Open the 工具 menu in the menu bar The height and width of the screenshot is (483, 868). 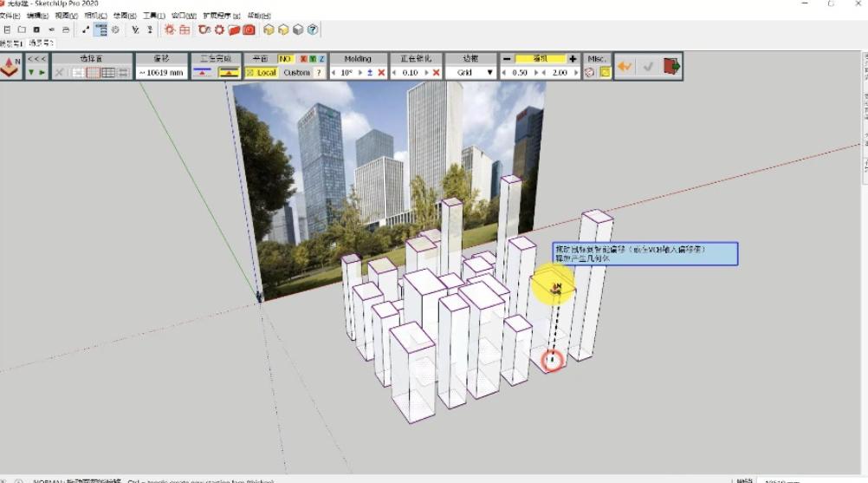(153, 16)
